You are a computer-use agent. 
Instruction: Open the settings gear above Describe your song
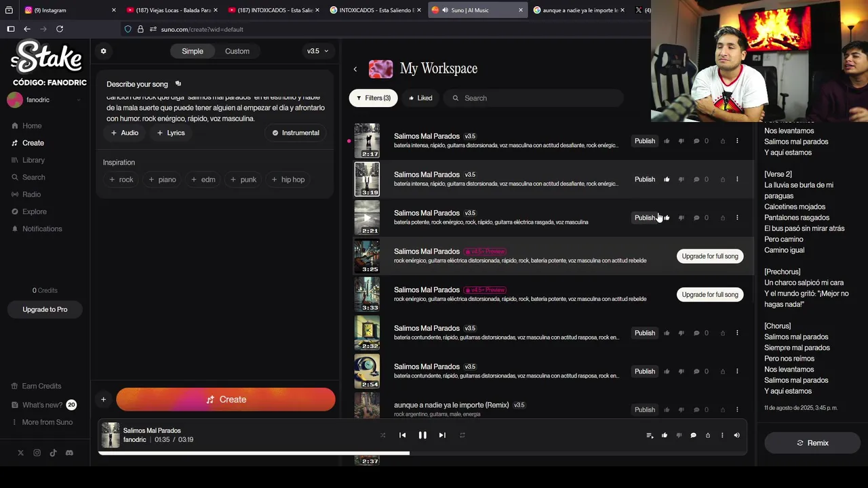tap(103, 51)
